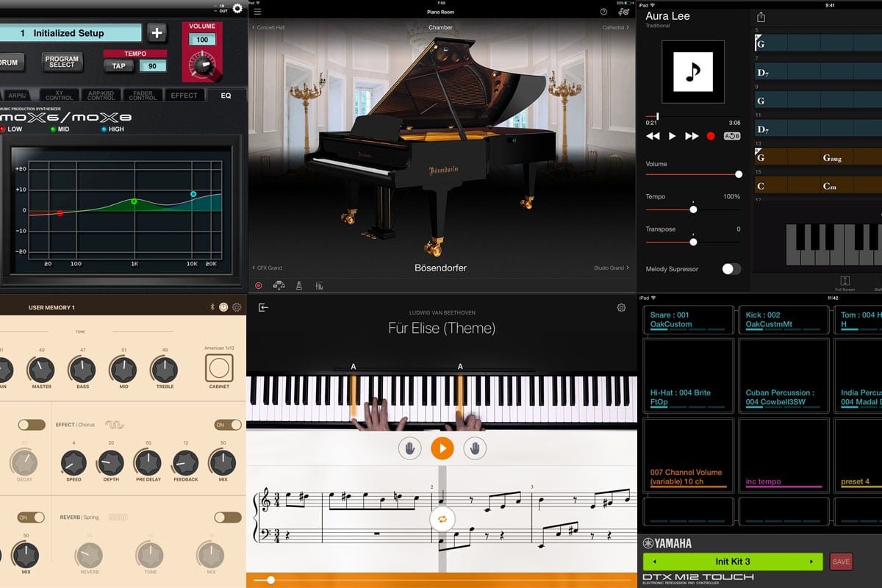Go to next kit after Init Kit 3
882x588 pixels.
click(x=811, y=562)
